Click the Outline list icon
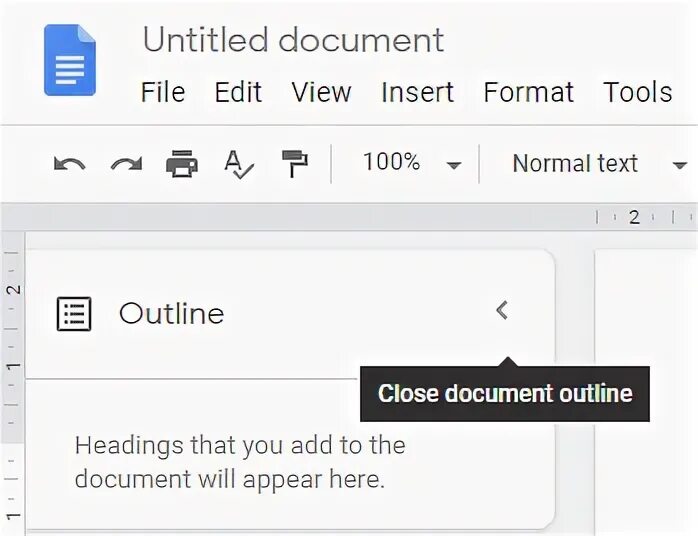698x536 pixels. (74, 314)
